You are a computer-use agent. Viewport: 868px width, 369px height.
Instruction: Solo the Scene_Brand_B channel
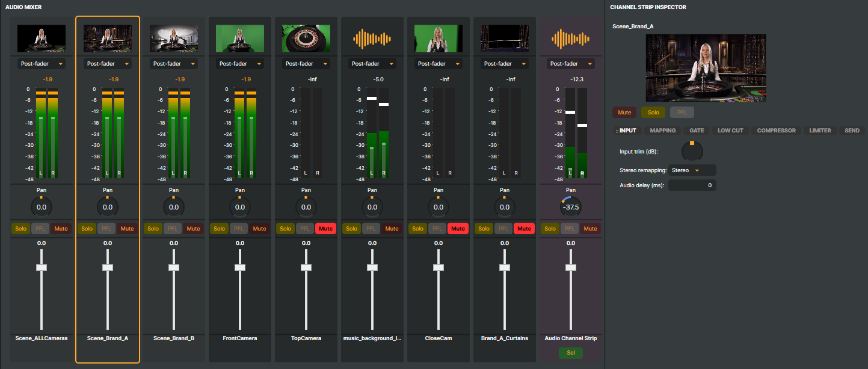153,229
